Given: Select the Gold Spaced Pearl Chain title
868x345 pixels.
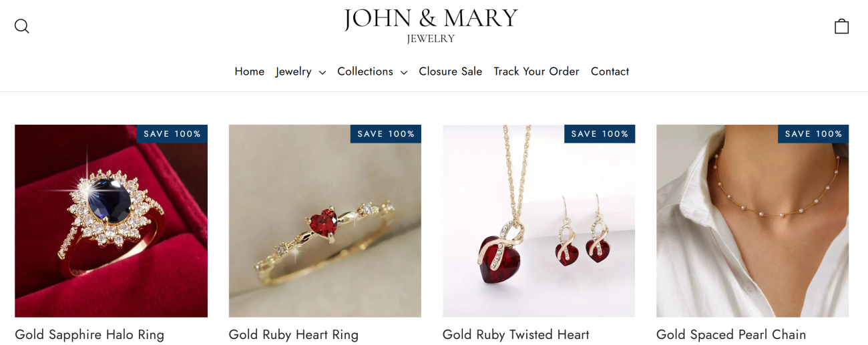Looking at the screenshot, I should [x=731, y=335].
